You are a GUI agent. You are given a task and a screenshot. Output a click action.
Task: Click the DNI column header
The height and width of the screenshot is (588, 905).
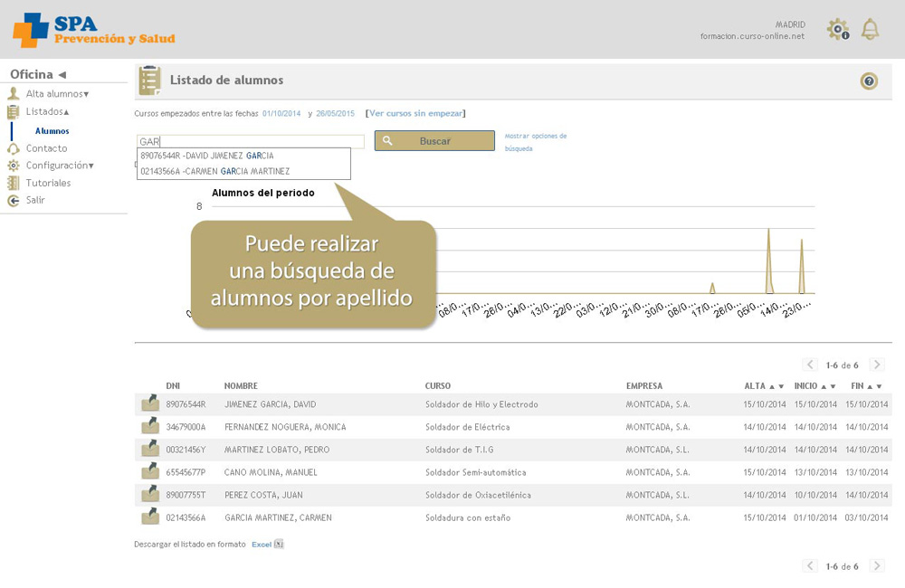coord(173,386)
